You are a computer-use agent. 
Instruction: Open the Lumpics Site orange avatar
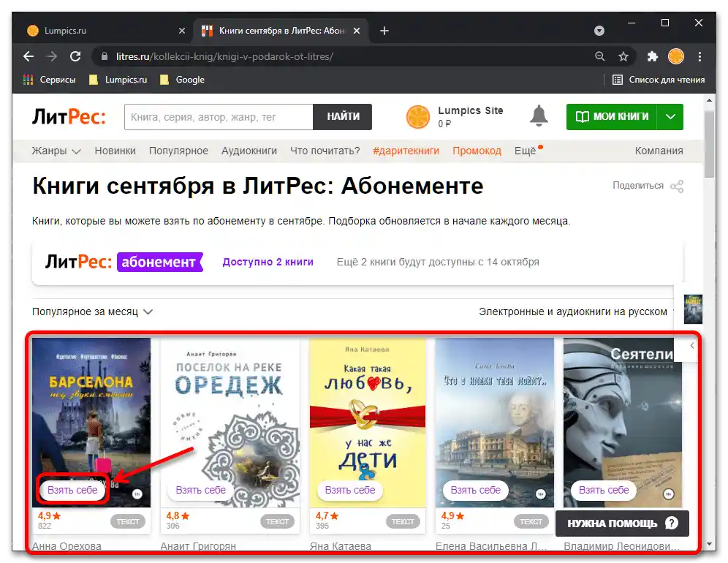coord(418,116)
